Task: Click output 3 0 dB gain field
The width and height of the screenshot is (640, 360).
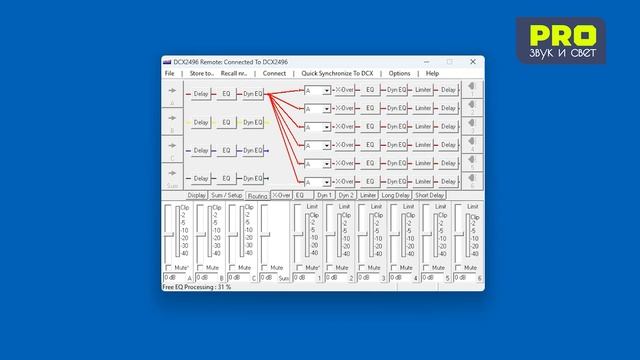Action: (x=368, y=278)
